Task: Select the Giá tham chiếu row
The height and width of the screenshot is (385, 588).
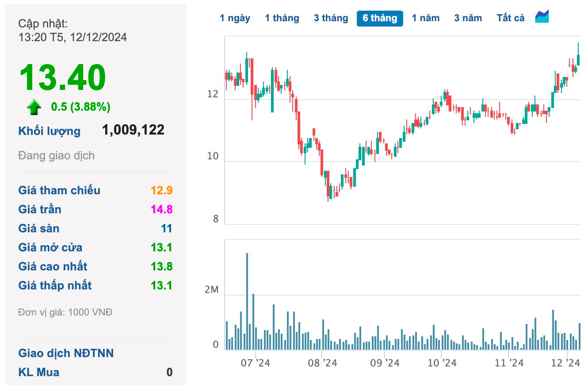Action: pyautogui.click(x=59, y=190)
